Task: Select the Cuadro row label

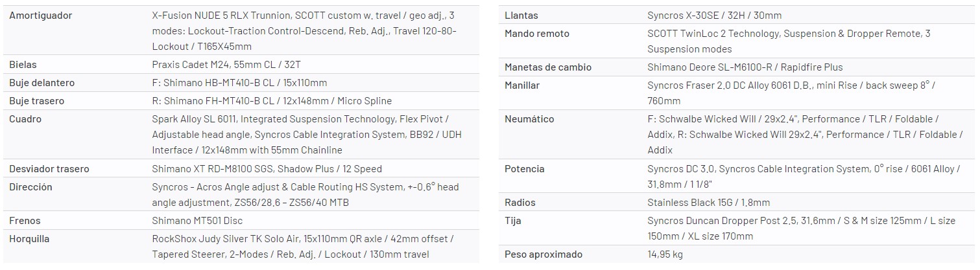Action: click(x=25, y=119)
